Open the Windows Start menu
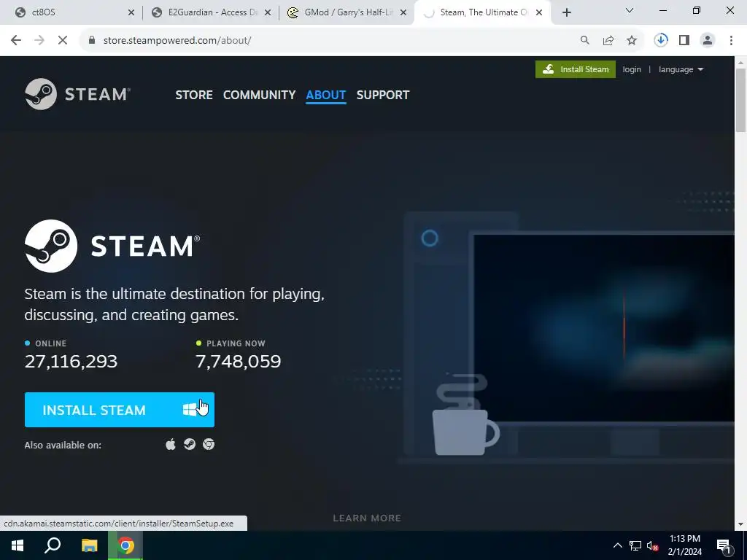 click(18, 545)
